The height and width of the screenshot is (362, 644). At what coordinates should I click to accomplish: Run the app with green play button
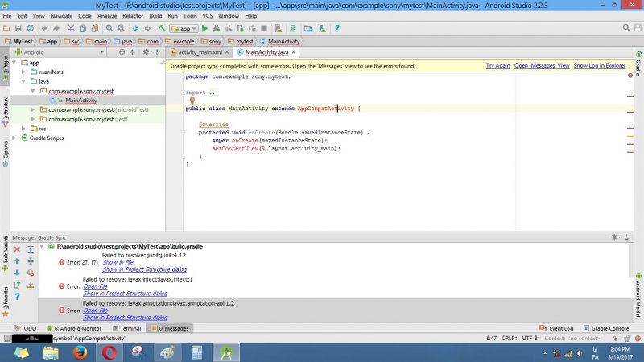click(x=204, y=28)
